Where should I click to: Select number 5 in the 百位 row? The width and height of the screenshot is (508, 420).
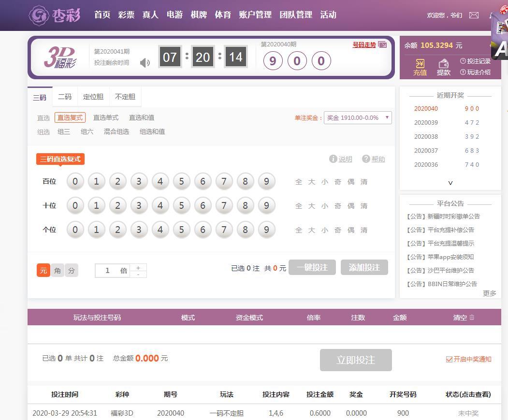181,182
